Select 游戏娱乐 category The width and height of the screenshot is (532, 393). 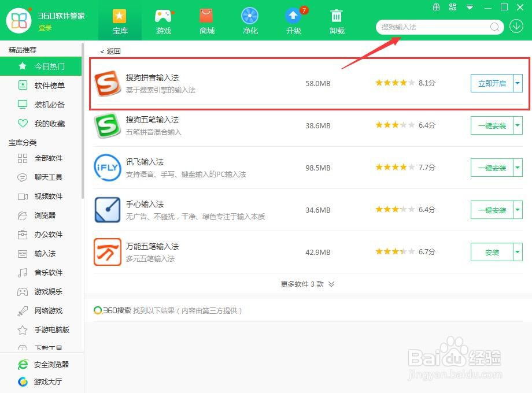[x=40, y=291]
